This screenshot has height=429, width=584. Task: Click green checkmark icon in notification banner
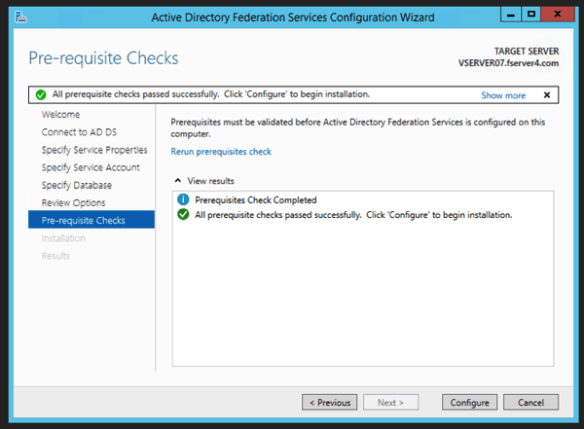(41, 95)
